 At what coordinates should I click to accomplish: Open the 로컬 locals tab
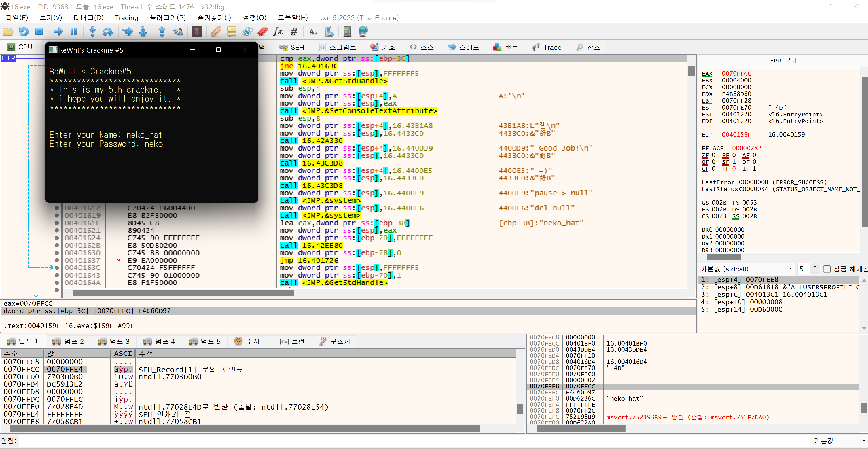pos(292,341)
